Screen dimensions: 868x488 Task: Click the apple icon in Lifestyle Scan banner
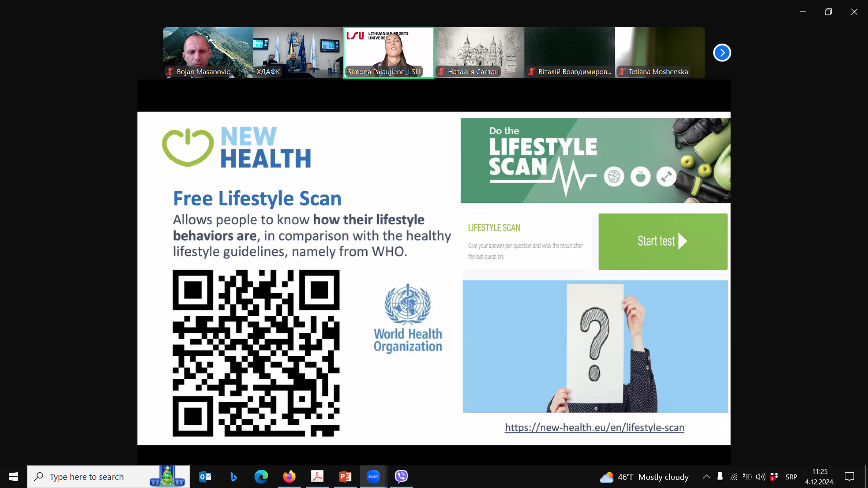(640, 177)
